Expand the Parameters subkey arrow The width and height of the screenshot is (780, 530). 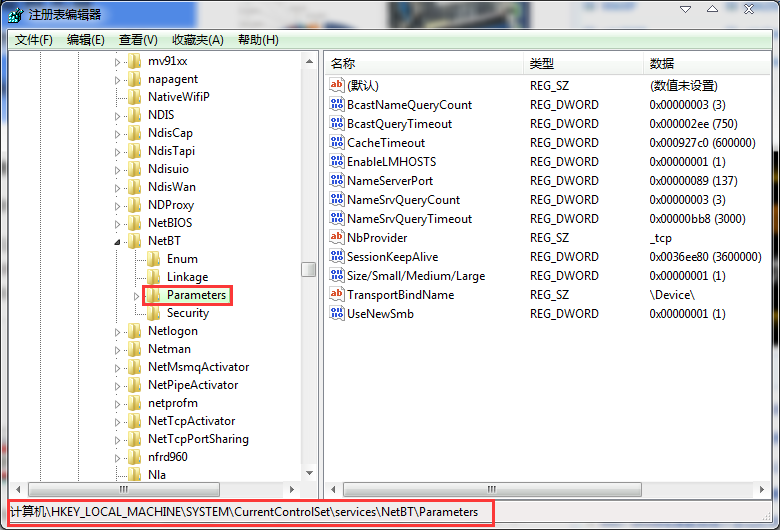(x=137, y=295)
